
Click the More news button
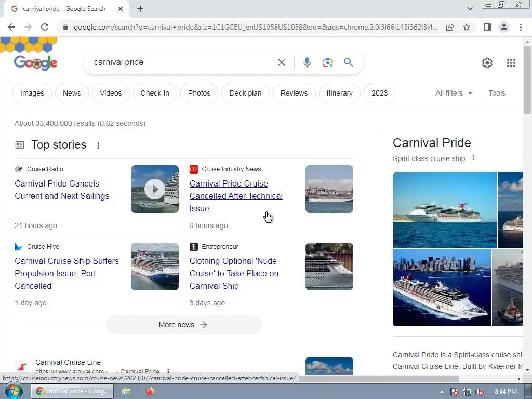coord(183,325)
